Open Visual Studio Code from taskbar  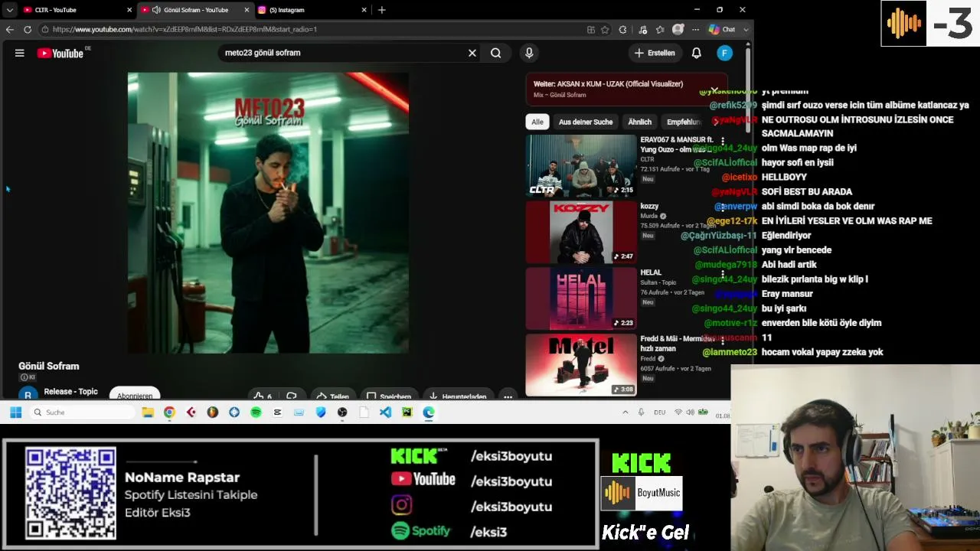click(x=385, y=412)
